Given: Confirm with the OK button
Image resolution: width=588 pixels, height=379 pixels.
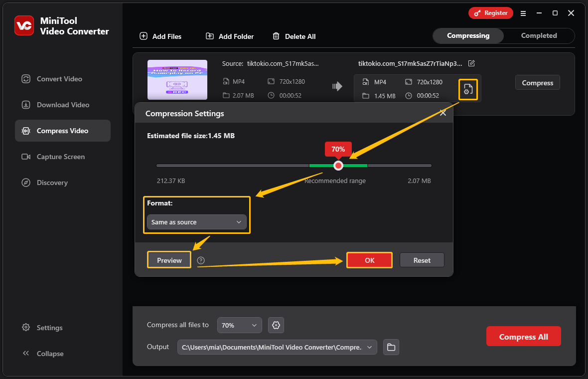Looking at the screenshot, I should coord(369,260).
